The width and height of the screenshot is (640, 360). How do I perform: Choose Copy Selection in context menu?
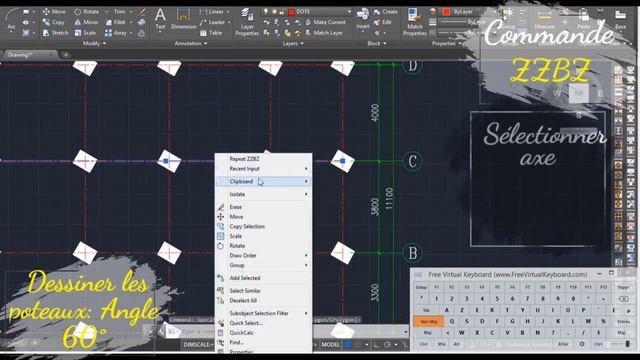264,227
